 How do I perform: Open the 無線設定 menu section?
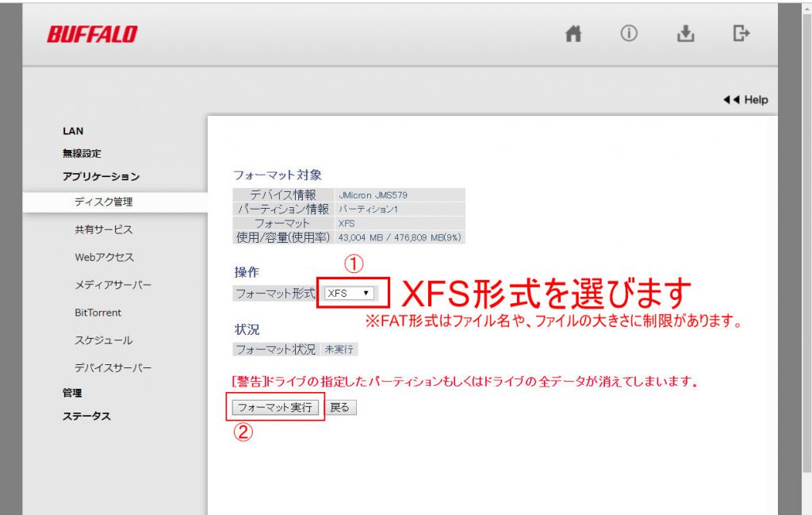click(82, 153)
